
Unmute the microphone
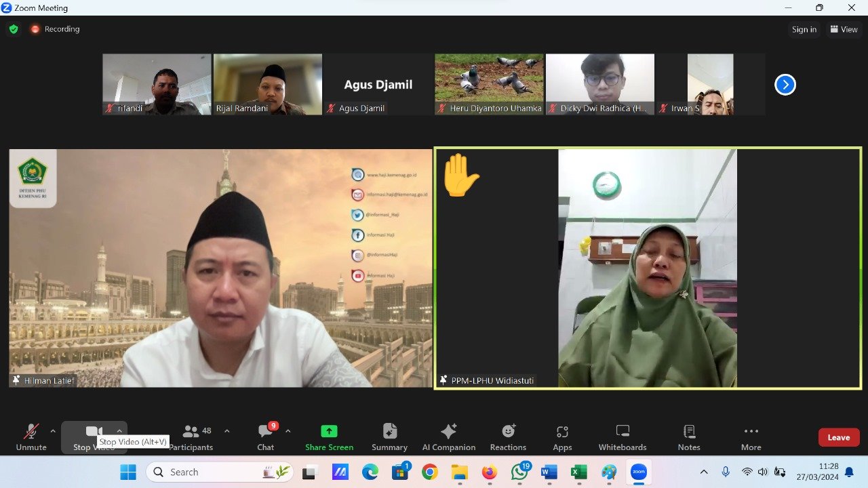point(31,437)
